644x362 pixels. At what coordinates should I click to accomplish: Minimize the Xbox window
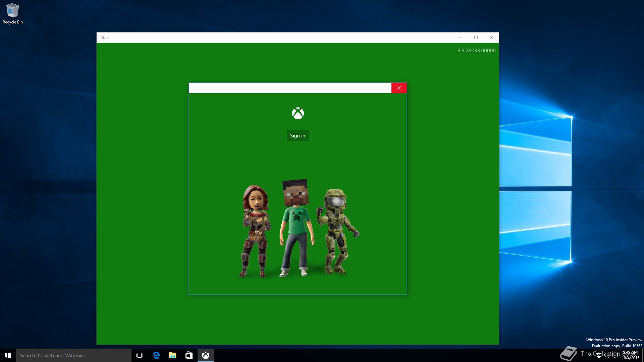coord(461,38)
